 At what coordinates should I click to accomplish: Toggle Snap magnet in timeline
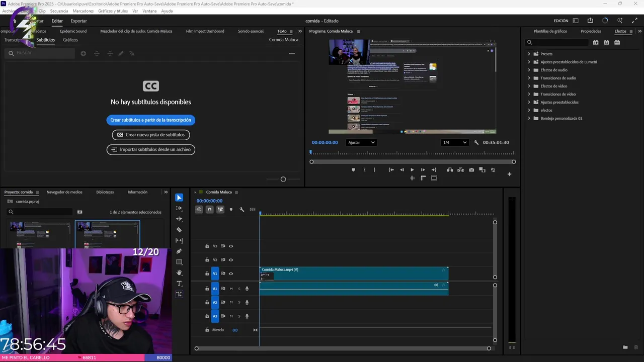[210, 210]
